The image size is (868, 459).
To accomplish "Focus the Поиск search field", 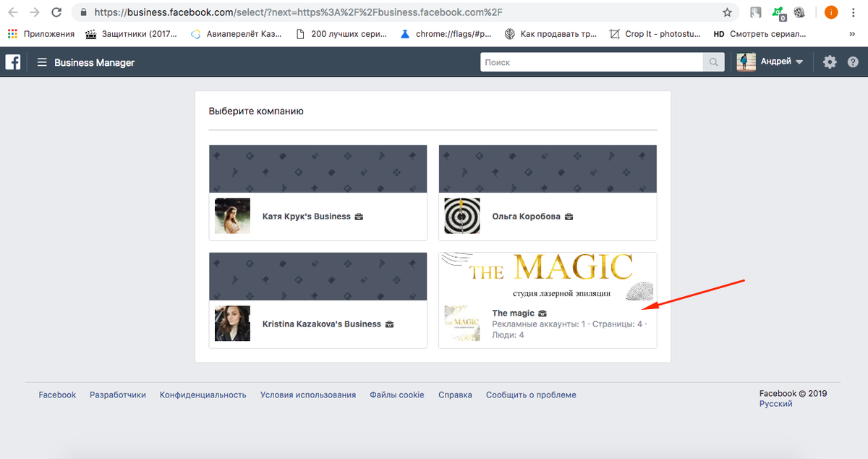I will coord(592,62).
